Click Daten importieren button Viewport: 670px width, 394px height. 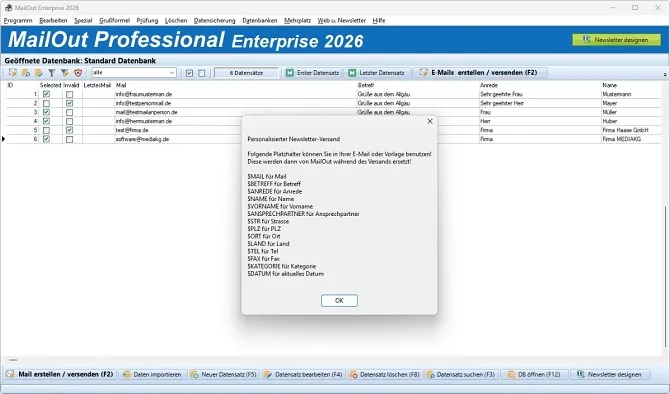tap(152, 375)
